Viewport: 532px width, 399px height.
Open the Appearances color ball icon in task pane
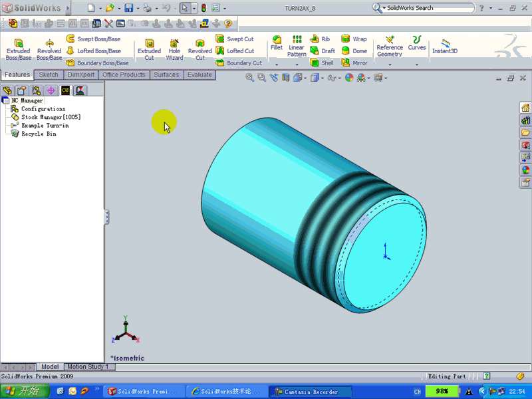tap(525, 170)
